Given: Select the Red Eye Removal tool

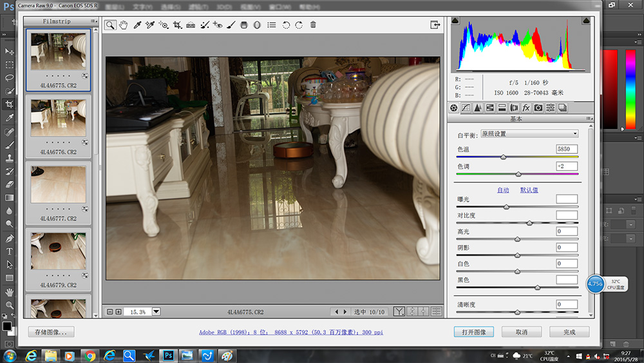Looking at the screenshot, I should click(218, 25).
